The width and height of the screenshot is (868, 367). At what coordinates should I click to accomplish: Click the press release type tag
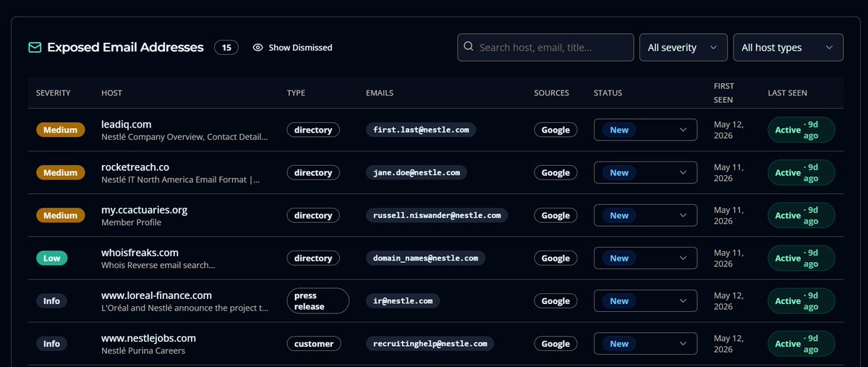318,301
